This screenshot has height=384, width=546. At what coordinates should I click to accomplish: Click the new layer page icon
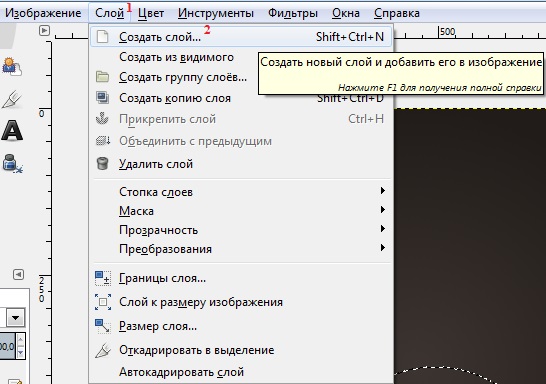102,37
